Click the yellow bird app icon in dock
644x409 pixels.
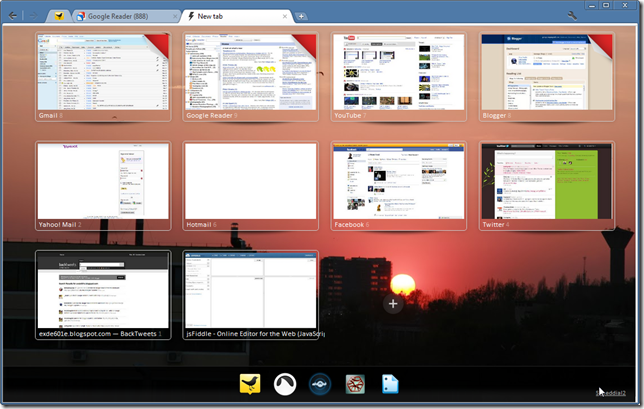tap(247, 384)
